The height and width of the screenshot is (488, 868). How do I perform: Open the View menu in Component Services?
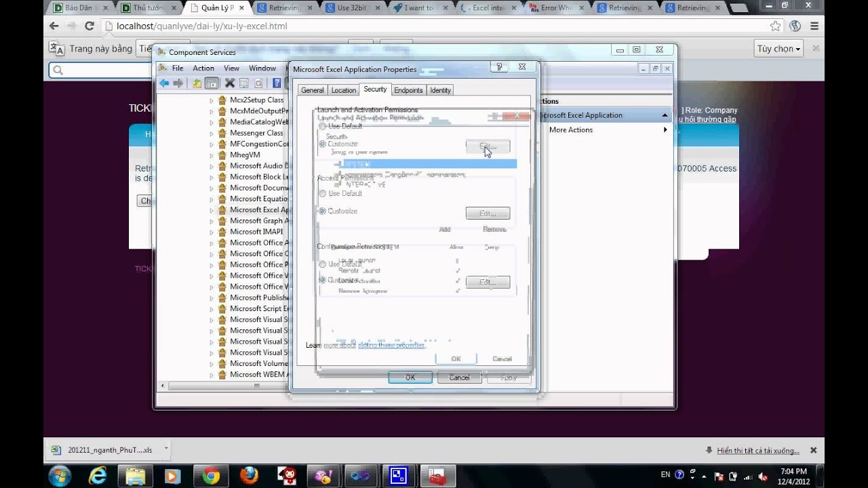pyautogui.click(x=232, y=68)
